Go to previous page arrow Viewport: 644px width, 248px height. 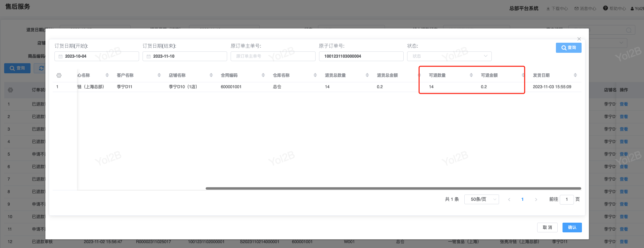[509, 199]
